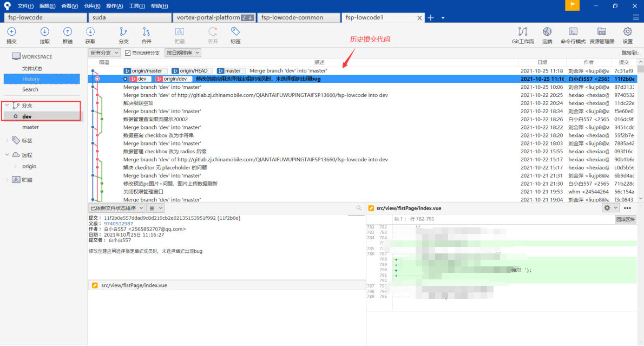Click the 丢弃 (Discard) toolbar icon
This screenshot has width=644, height=346.
coord(213,35)
